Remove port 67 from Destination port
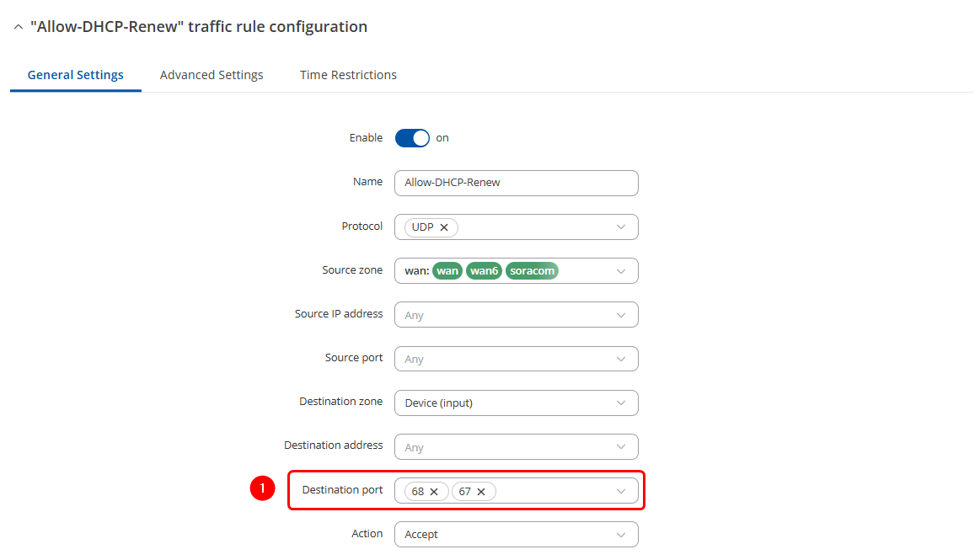 481,492
